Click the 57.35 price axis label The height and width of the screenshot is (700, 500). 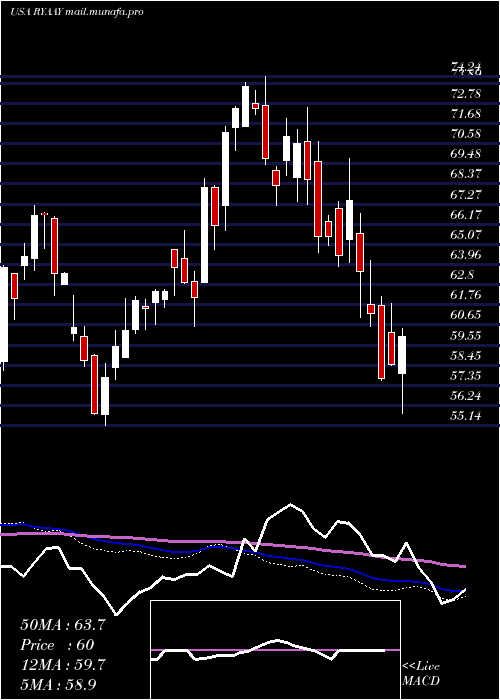(467, 375)
